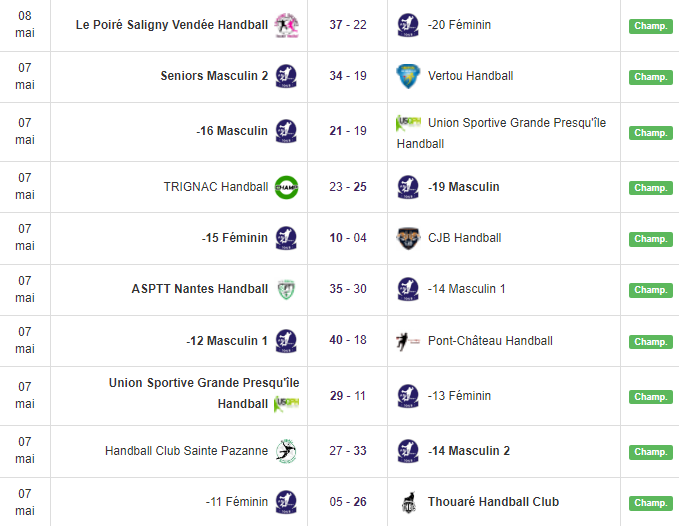Open the Thouaré Handball Club link
Viewport: 679px width, 526px height.
pyautogui.click(x=493, y=502)
